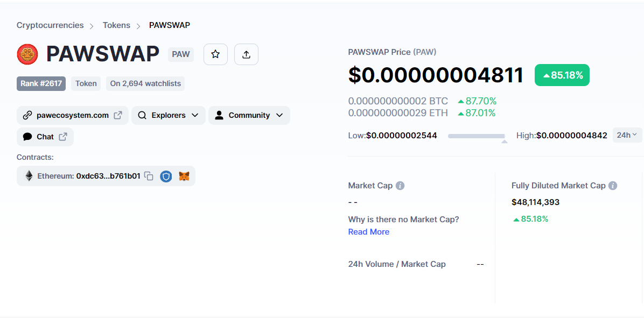Click PAWSWAP breadcrumb item
644x318 pixels.
170,25
